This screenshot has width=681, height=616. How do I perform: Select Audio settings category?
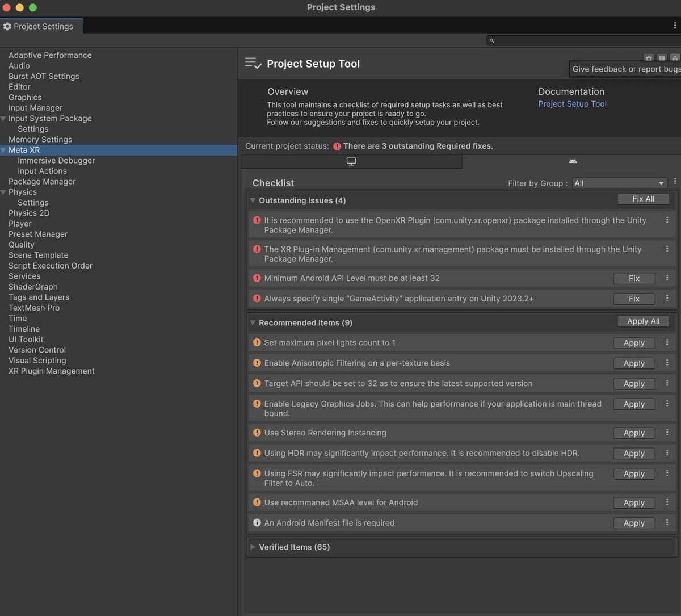coord(19,66)
